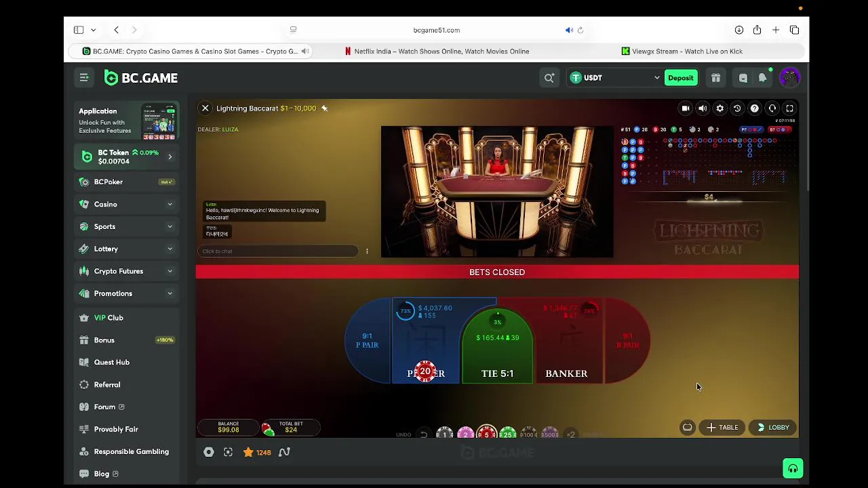Open the gift box rewards icon

coord(715,78)
